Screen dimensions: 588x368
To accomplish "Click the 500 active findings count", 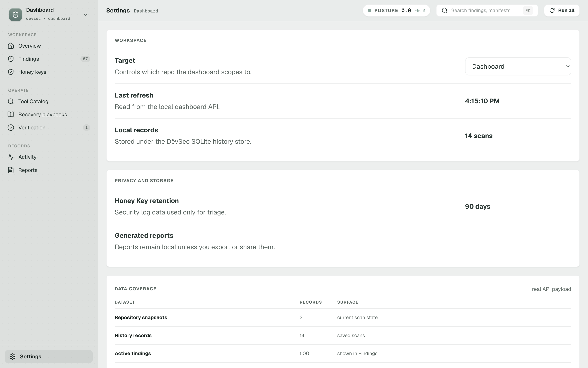I will pos(304,354).
